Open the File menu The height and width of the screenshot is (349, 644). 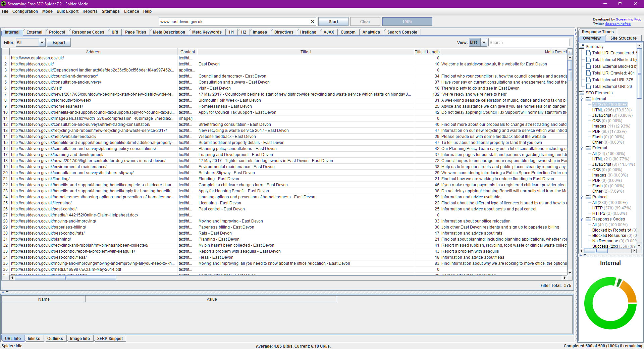pyautogui.click(x=5, y=11)
